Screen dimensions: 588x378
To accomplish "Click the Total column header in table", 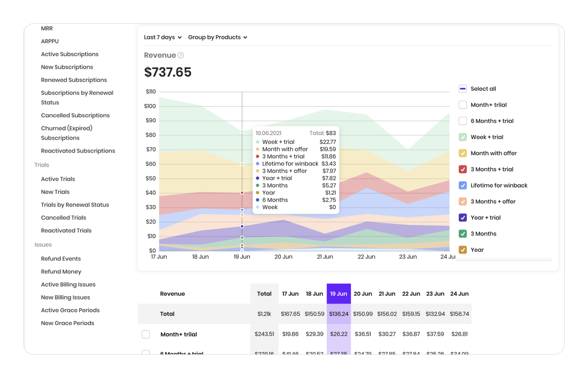I will pos(264,294).
